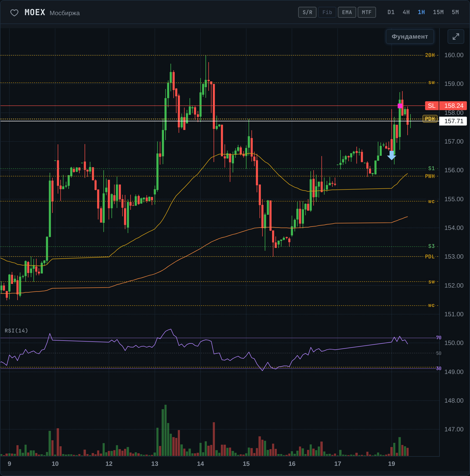Switch to the 5M timeframe

click(x=455, y=12)
